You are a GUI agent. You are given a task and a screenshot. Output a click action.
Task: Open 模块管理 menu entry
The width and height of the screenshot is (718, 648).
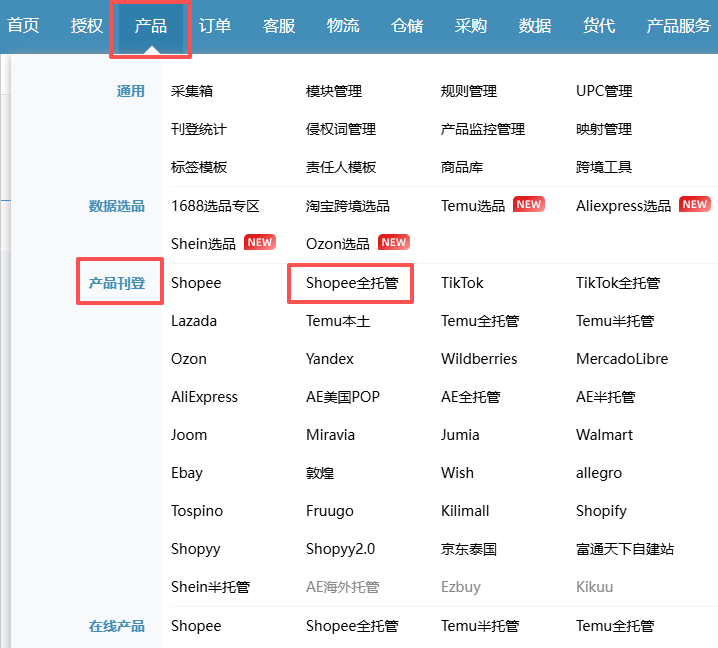pos(334,91)
